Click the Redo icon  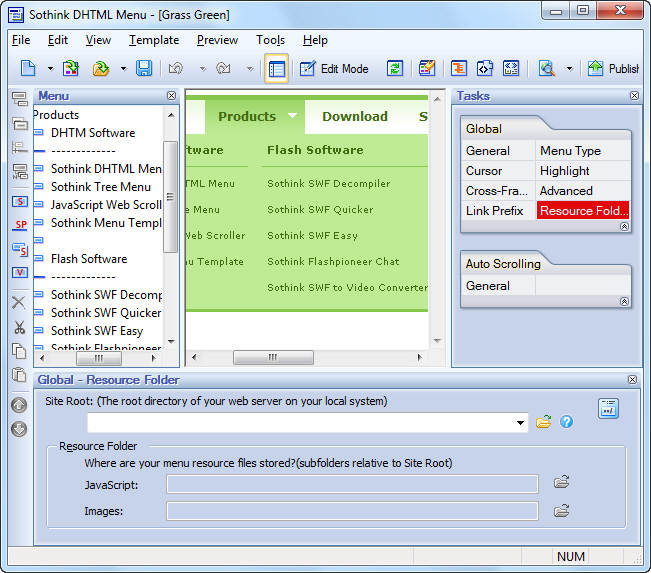pos(223,68)
